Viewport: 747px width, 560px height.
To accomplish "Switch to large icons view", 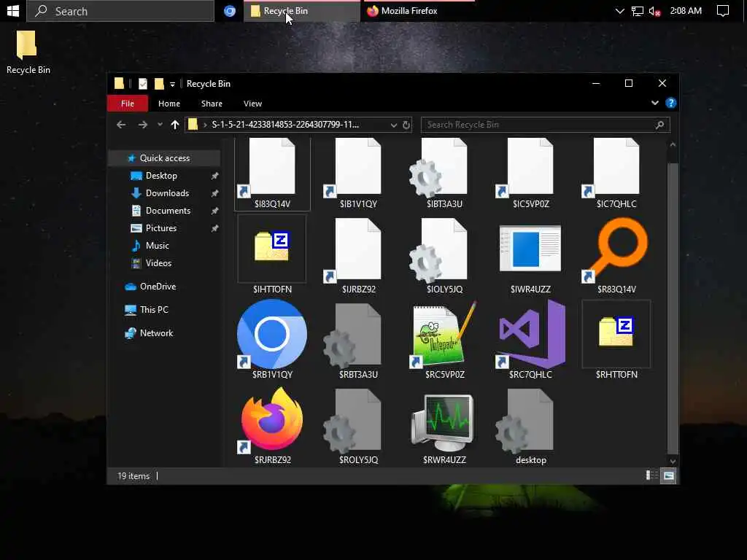I will 669,475.
